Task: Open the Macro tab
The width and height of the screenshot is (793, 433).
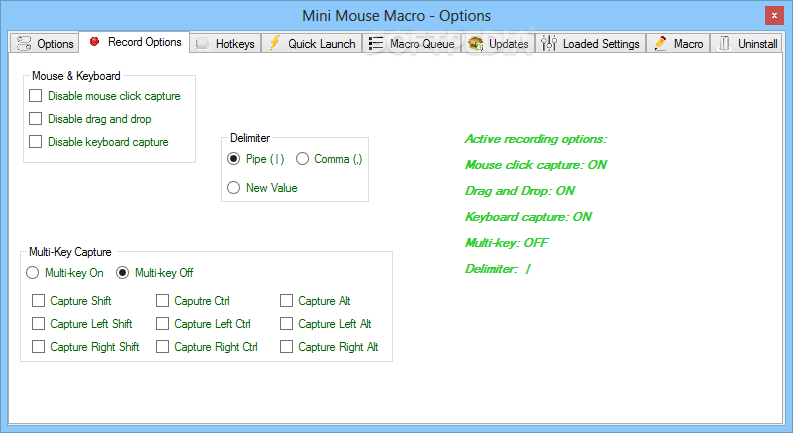Action: click(678, 44)
